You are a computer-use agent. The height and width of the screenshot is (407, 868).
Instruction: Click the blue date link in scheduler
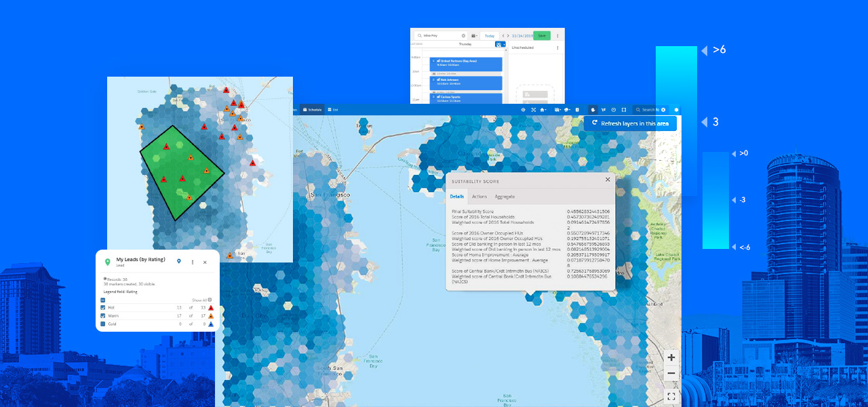[522, 36]
